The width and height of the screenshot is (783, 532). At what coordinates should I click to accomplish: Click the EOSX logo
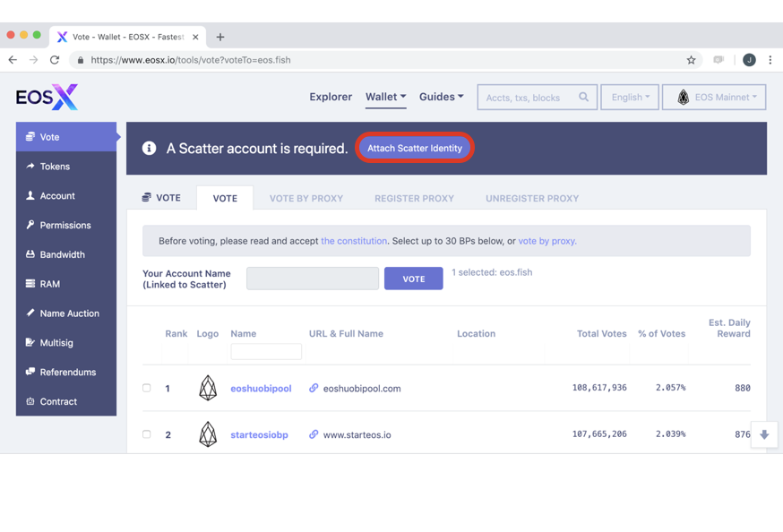click(x=47, y=97)
